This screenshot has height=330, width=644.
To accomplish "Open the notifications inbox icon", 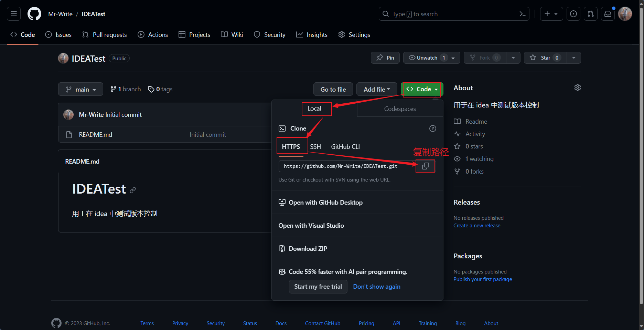I will click(608, 14).
